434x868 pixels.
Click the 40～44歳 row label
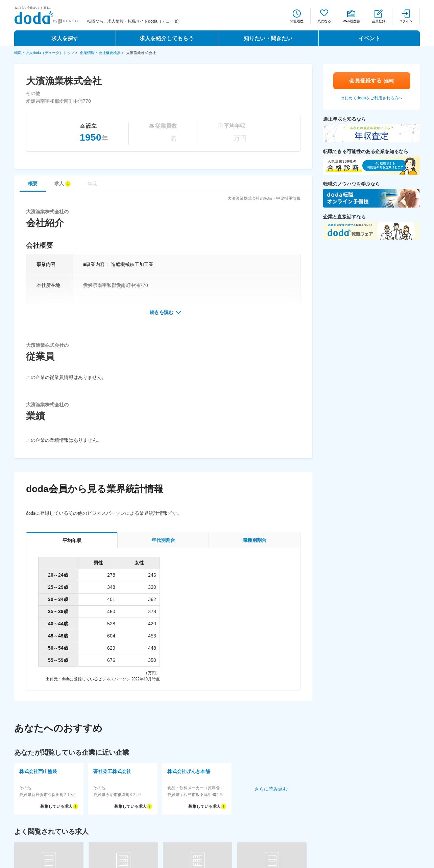coord(58,624)
